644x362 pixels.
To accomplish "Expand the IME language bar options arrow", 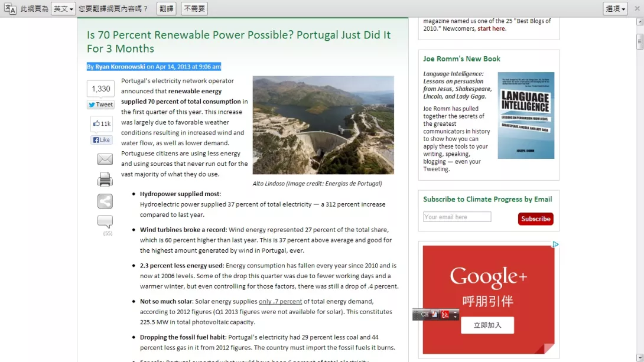I will 455,315.
